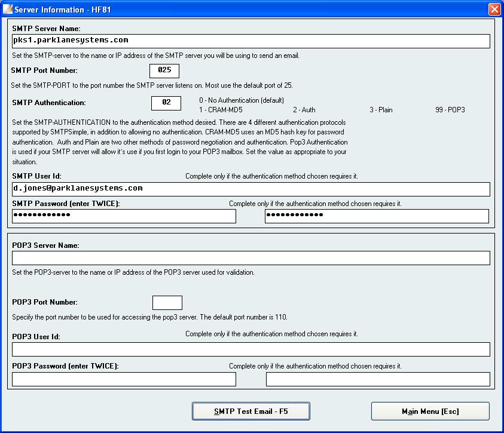Image resolution: width=504 pixels, height=433 pixels.
Task: Select the SMTP Port Number box
Action: [164, 70]
